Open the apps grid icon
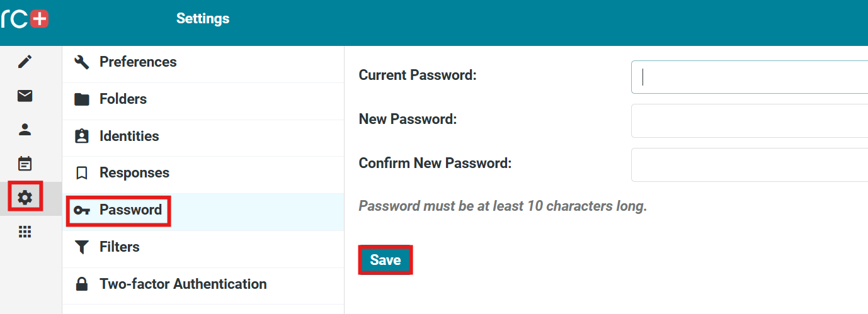The height and width of the screenshot is (314, 868). tap(25, 232)
